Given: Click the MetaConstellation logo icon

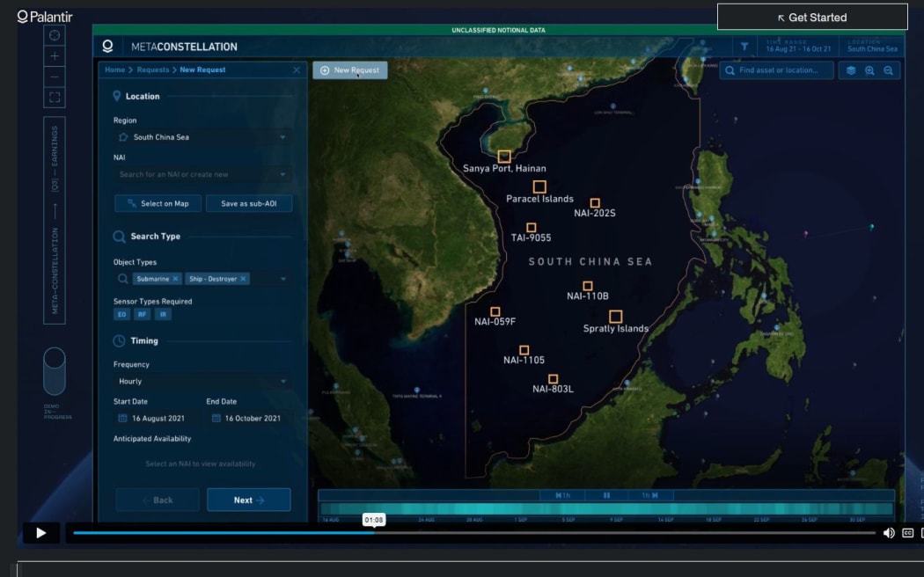Looking at the screenshot, I should 107,47.
